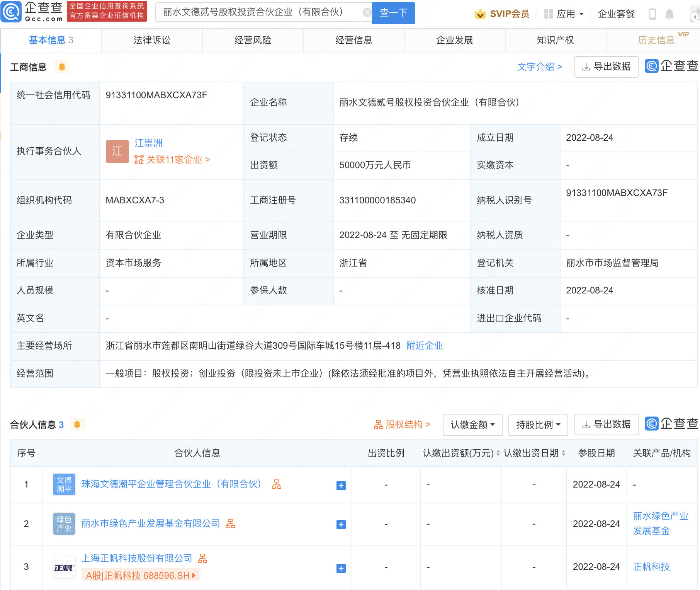Open 正帆科技 related product link
Screen dimensions: 700x590
[651, 567]
